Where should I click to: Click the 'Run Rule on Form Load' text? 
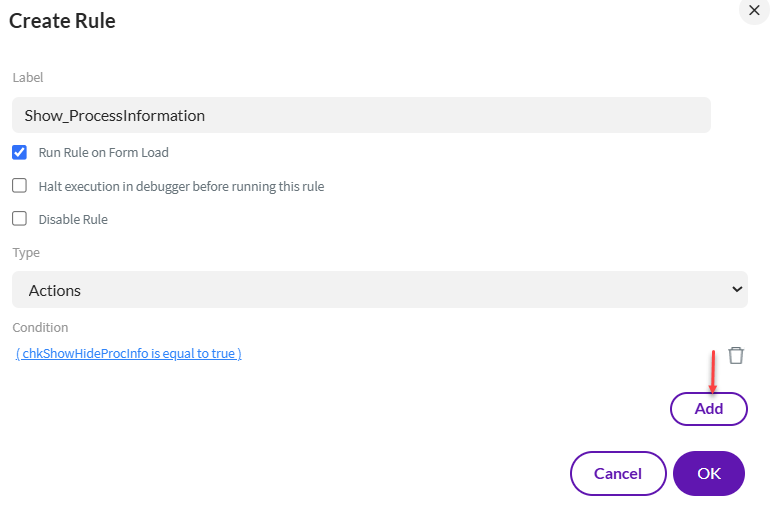point(104,153)
